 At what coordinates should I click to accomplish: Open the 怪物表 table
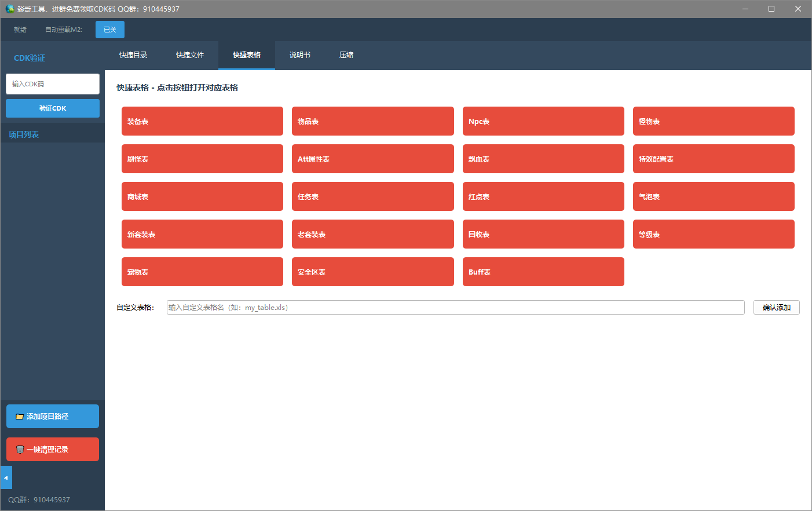(x=714, y=121)
